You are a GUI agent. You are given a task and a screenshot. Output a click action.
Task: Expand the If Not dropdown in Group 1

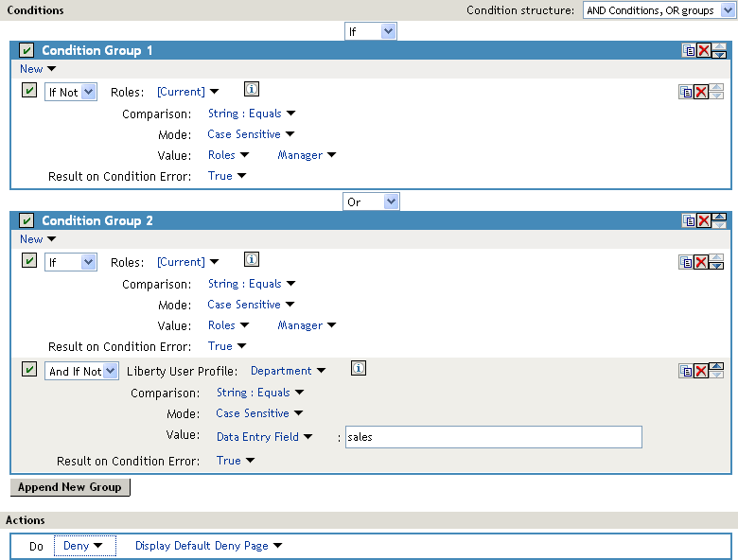tap(71, 92)
